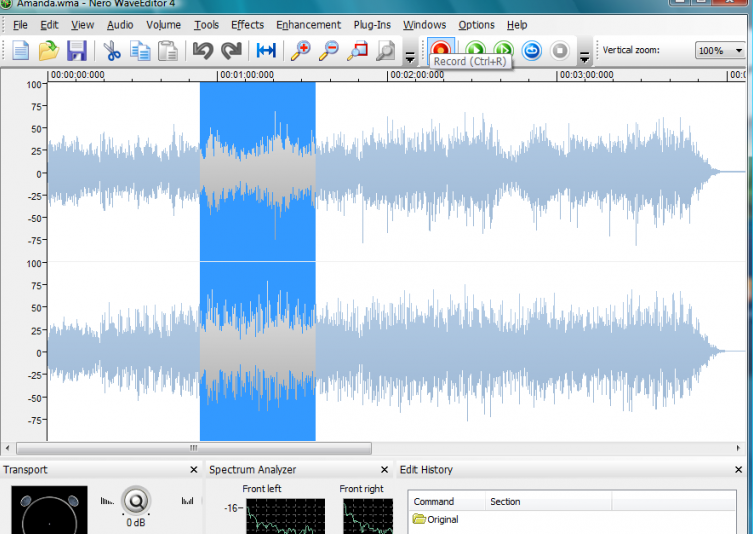Open the File menu

20,25
